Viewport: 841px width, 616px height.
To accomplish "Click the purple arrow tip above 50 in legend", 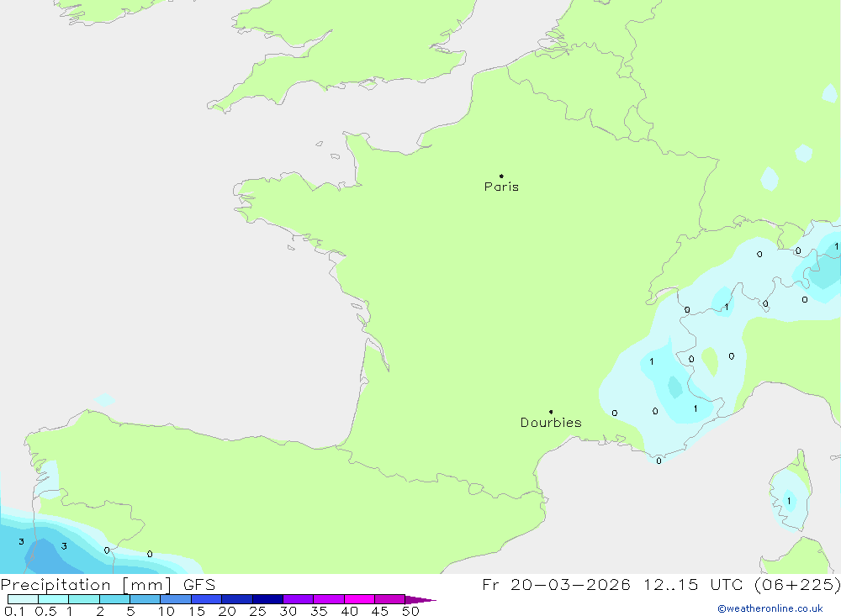I will point(420,600).
